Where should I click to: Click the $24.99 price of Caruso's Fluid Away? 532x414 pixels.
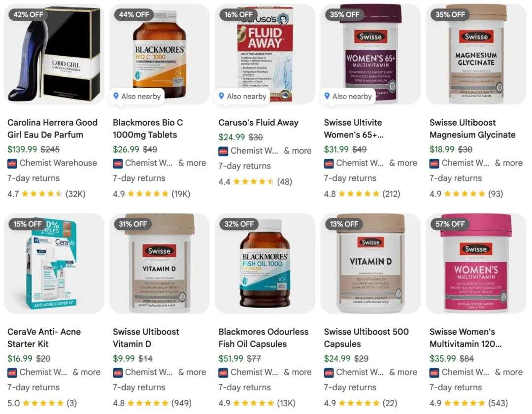(x=232, y=137)
